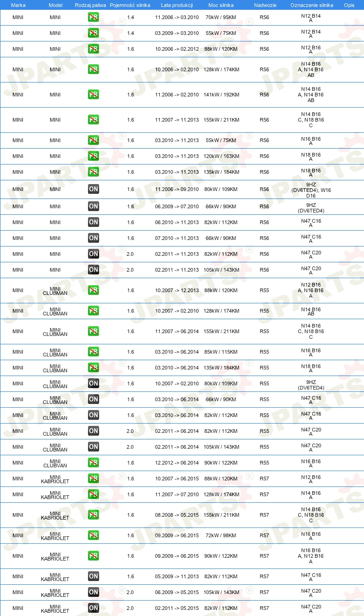Click R56 body cell in 141kW / 192KM row

click(264, 95)
